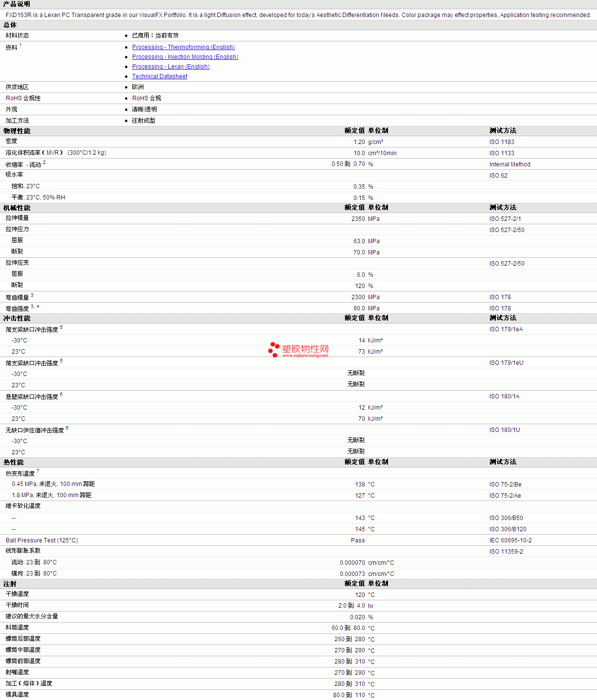
Task: Click the 产品说明 section heading
Action: (17, 4)
